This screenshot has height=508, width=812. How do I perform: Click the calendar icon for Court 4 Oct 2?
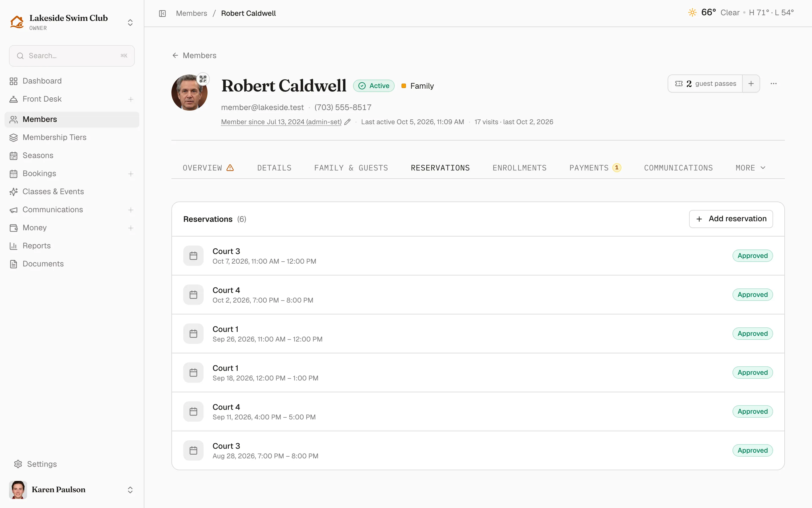coord(193,295)
